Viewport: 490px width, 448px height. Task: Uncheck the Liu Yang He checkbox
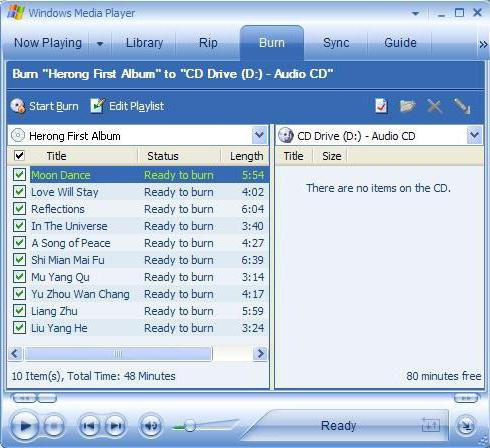(x=19, y=327)
